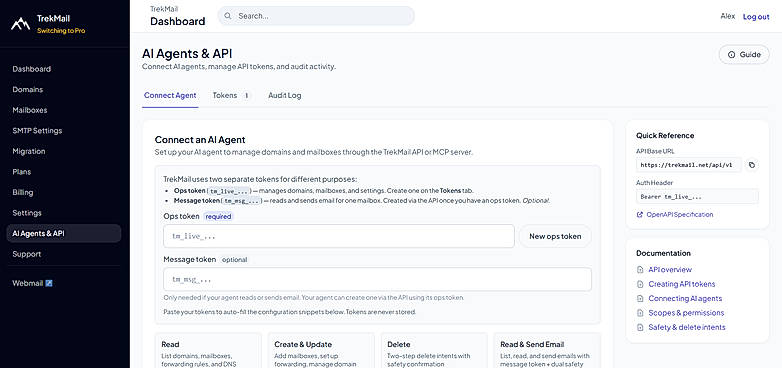Open Support in the sidebar
The height and width of the screenshot is (368, 782).
pos(64,254)
